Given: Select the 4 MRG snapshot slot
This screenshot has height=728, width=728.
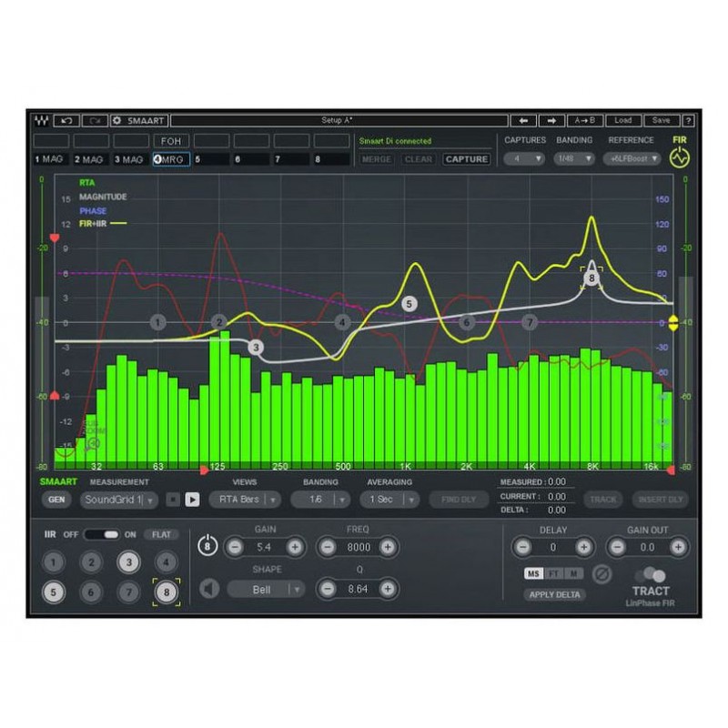Looking at the screenshot, I should pyautogui.click(x=171, y=159).
